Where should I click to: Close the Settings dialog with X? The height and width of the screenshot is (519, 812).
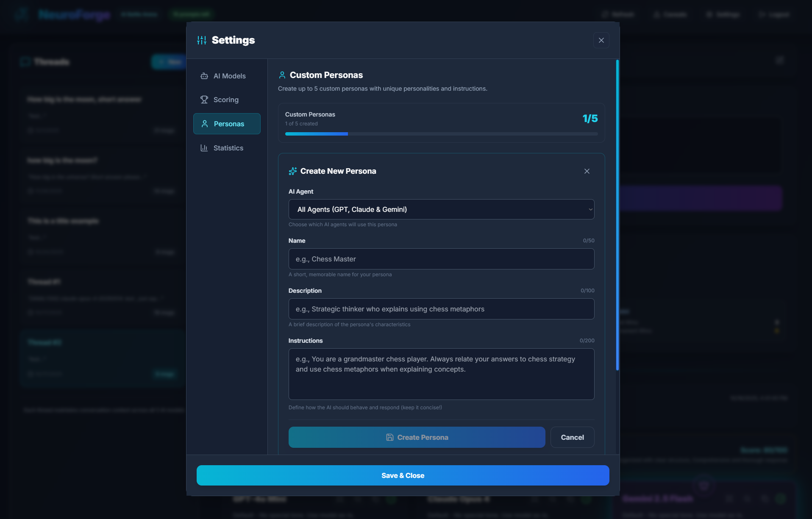click(x=601, y=40)
